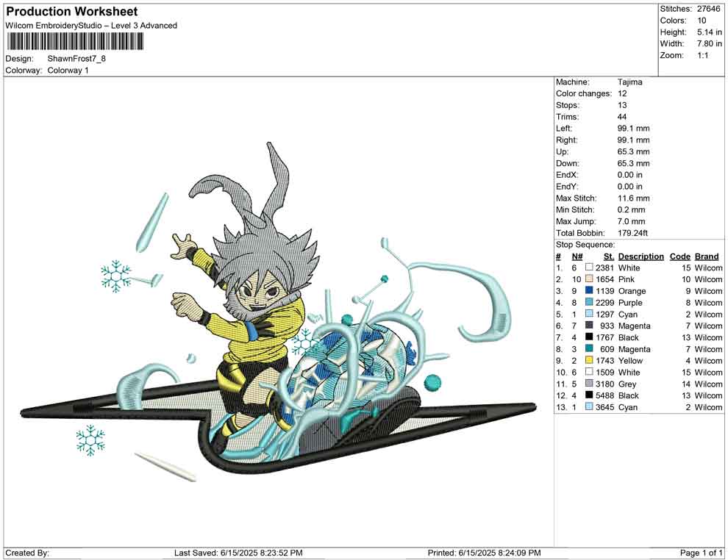Click the Yellow description in stop row 9
The height and width of the screenshot is (560, 728).
click(630, 361)
